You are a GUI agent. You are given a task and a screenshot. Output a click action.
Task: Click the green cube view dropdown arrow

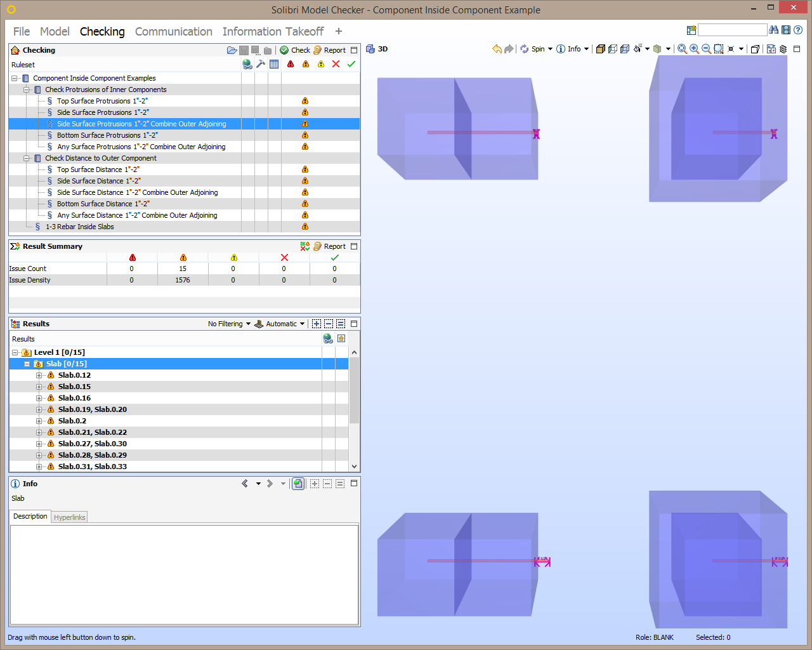tap(668, 49)
